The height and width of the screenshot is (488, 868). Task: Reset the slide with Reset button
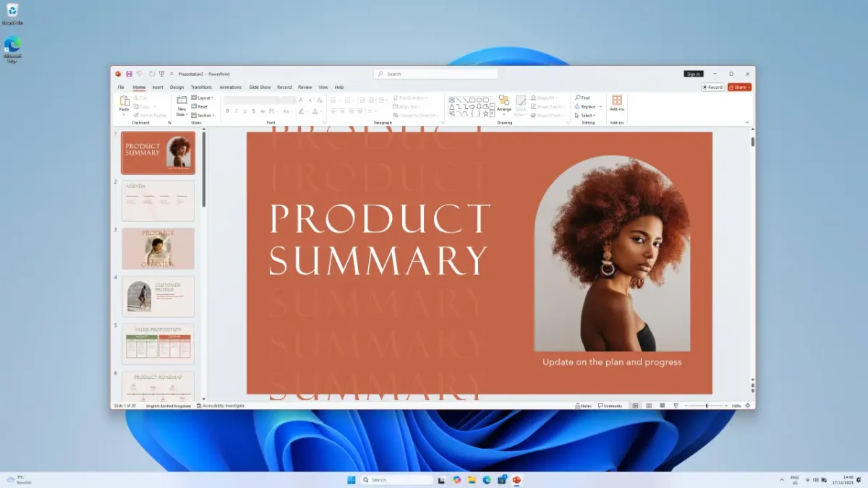[200, 106]
